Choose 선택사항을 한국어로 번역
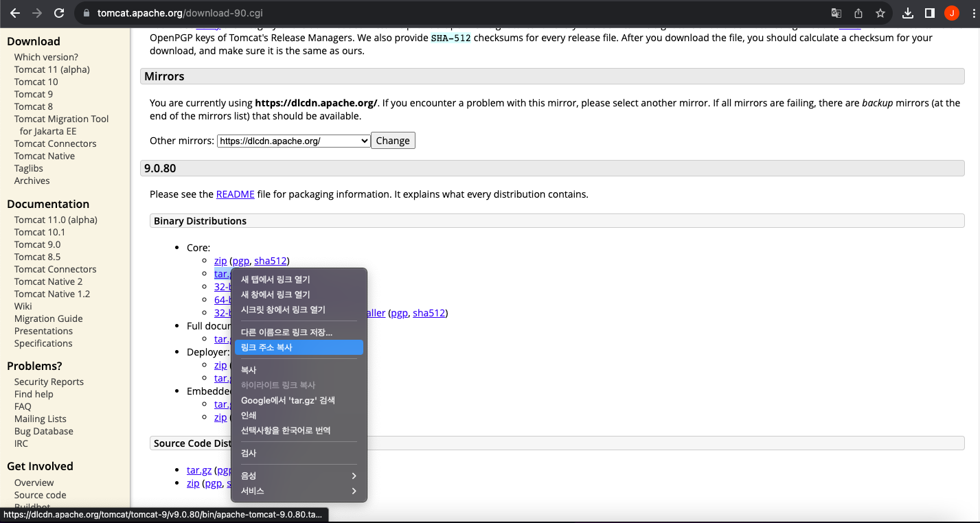 tap(299, 430)
